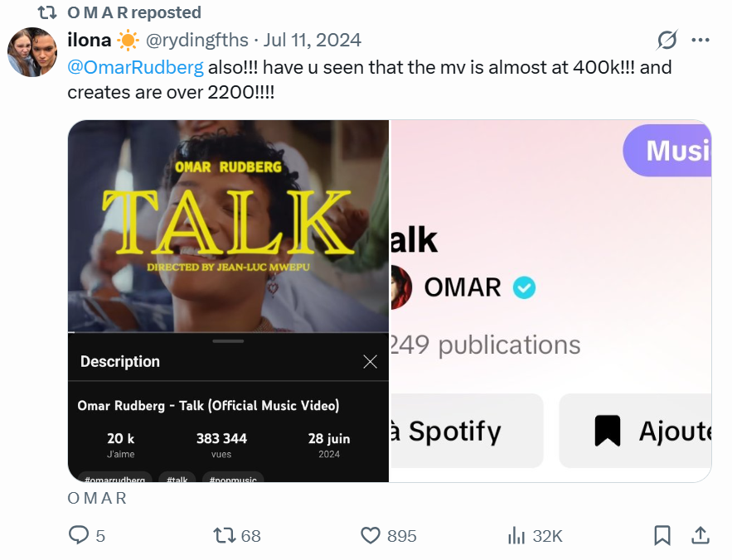Screen dimensions: 732x560
Task: Click the @OmarRudberg mention link
Action: pyautogui.click(x=134, y=68)
